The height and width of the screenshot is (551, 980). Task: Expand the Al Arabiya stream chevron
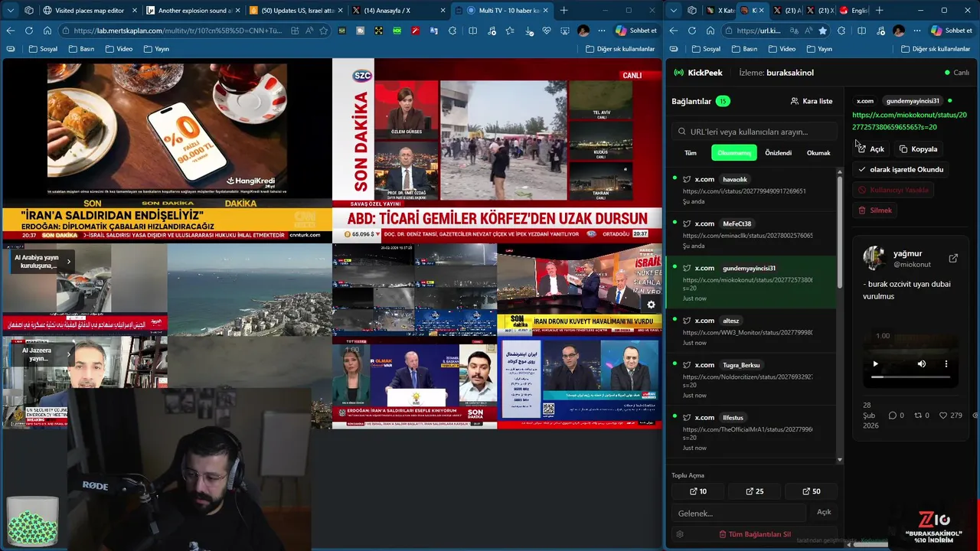68,262
